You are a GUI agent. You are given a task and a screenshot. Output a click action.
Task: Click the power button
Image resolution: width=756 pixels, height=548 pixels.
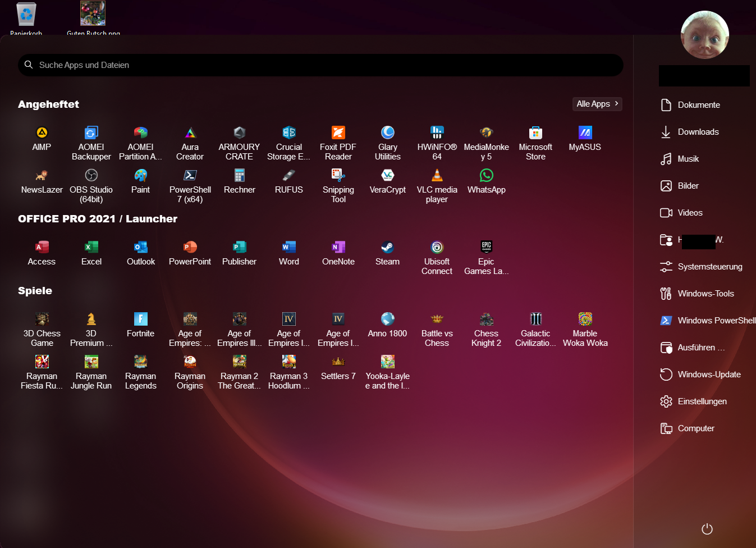pyautogui.click(x=707, y=529)
